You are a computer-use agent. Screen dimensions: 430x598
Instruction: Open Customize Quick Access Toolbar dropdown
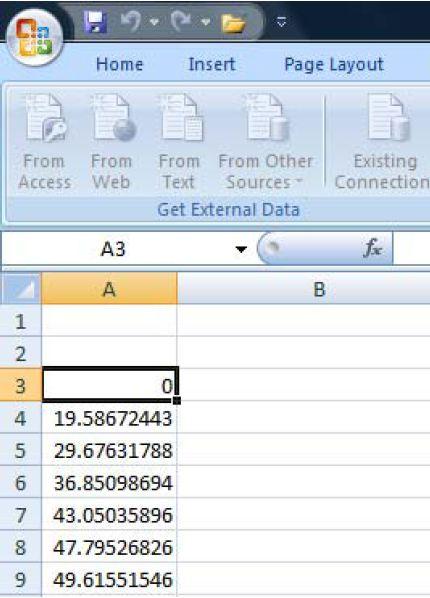point(282,22)
